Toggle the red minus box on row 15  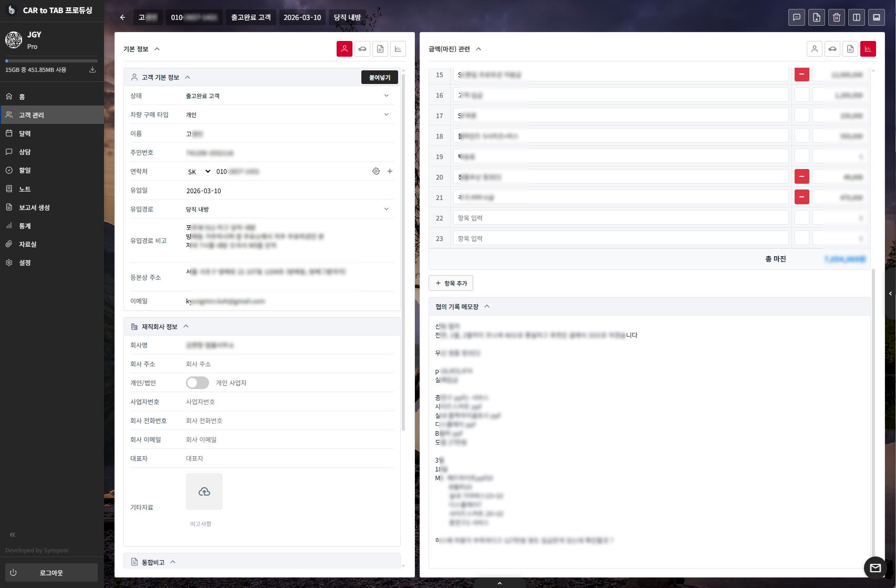(x=801, y=75)
